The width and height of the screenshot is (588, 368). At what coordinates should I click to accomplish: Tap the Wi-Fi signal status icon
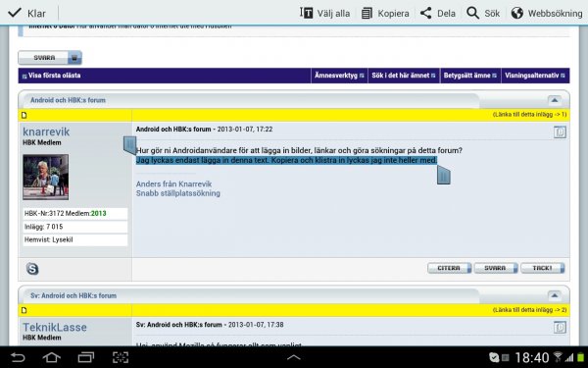558,357
